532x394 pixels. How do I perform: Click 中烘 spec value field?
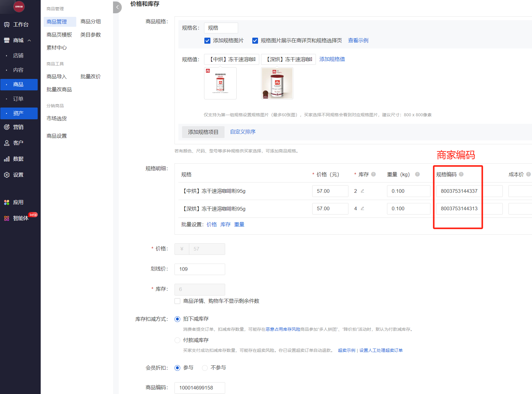point(231,59)
